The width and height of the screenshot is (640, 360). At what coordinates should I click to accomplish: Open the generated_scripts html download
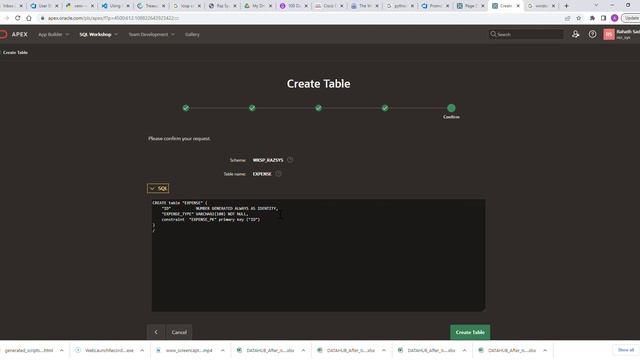point(29,350)
